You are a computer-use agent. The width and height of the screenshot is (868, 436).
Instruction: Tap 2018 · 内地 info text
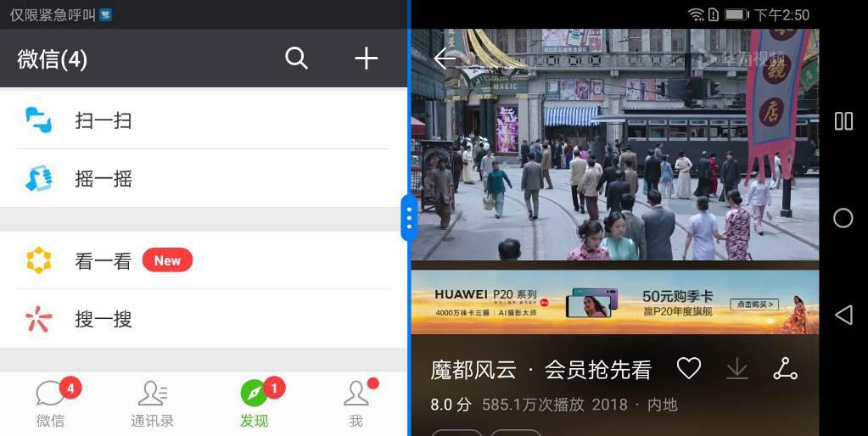635,405
